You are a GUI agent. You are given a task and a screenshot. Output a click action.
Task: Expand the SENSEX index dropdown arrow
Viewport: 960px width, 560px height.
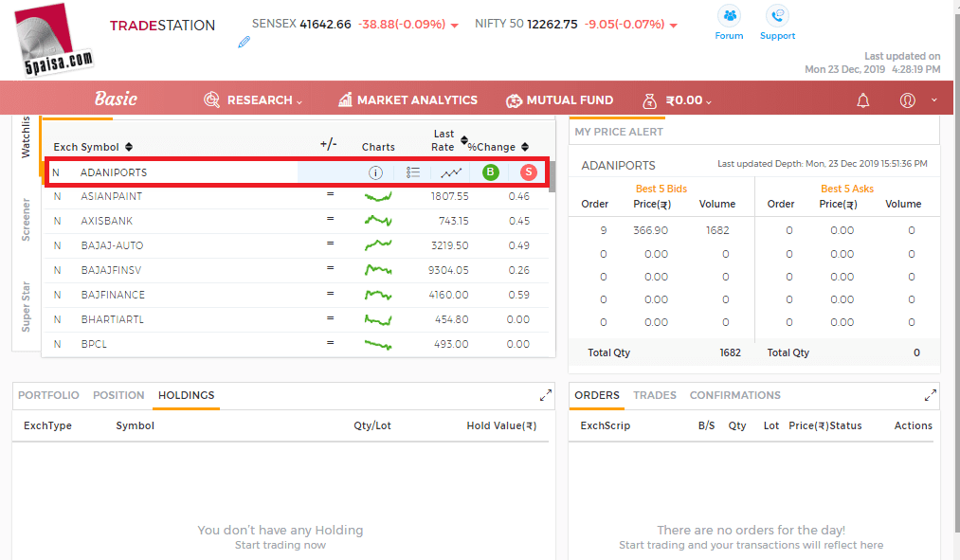(454, 26)
